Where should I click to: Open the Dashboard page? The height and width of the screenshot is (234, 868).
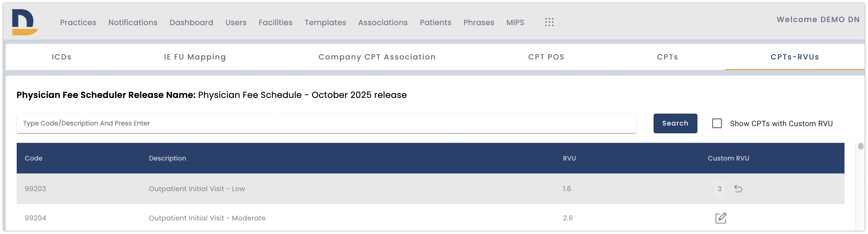point(191,22)
